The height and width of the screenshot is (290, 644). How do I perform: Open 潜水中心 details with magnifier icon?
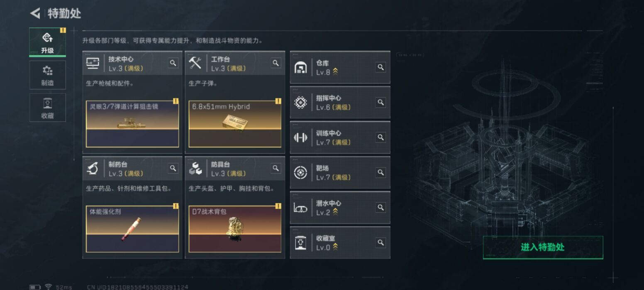[381, 207]
